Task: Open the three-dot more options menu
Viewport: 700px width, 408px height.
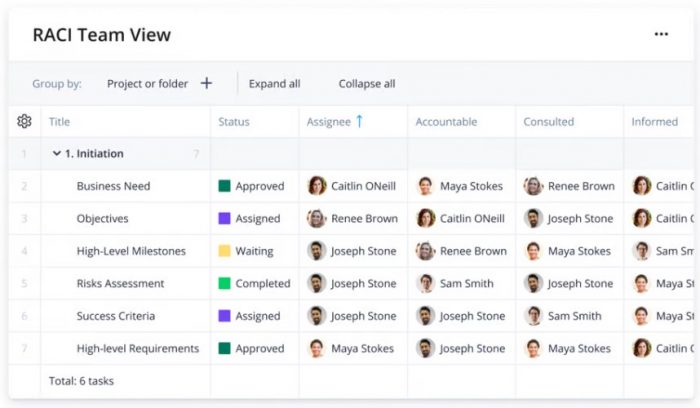Action: [x=661, y=34]
